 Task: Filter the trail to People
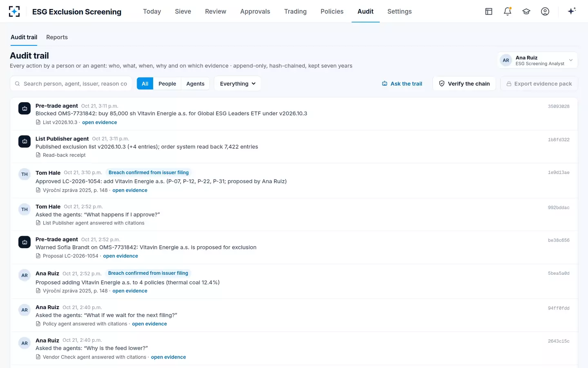tap(167, 83)
